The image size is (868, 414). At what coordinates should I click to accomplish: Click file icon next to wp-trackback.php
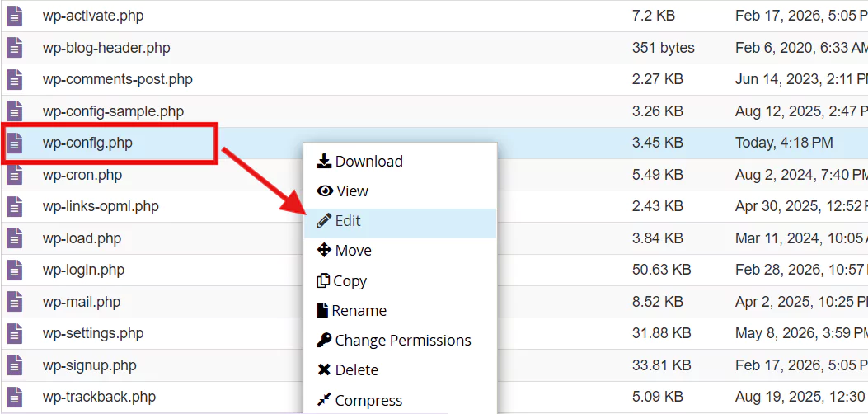point(14,398)
